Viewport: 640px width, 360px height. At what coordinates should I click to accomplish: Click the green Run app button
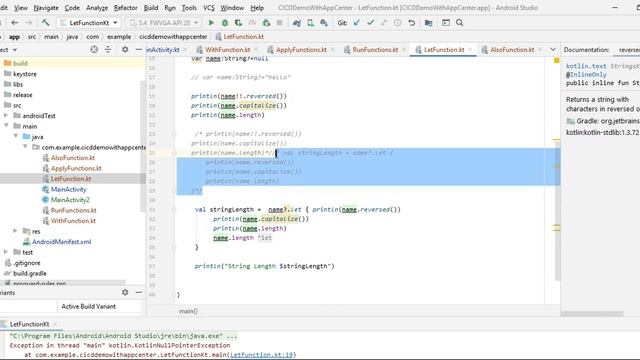click(x=211, y=23)
